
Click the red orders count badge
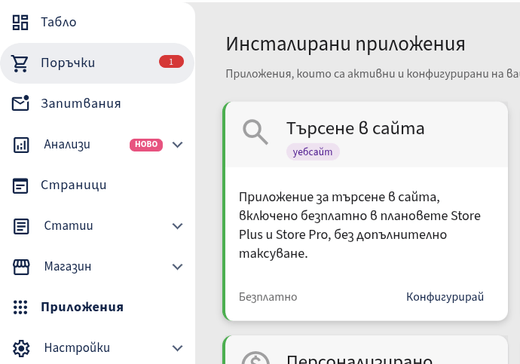click(x=171, y=62)
